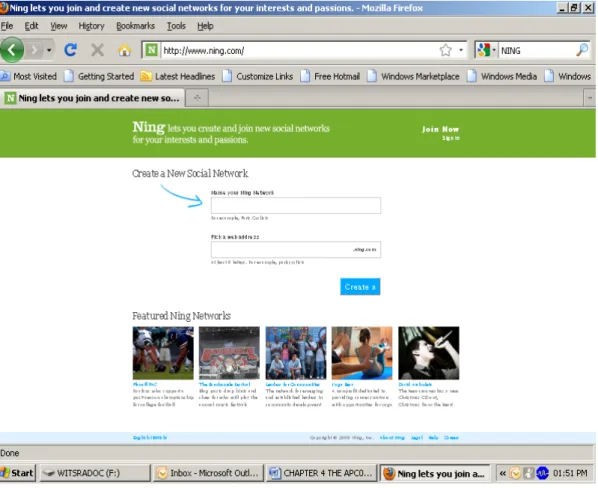Click the blue round system tray icon
This screenshot has width=598, height=488.
click(542, 473)
